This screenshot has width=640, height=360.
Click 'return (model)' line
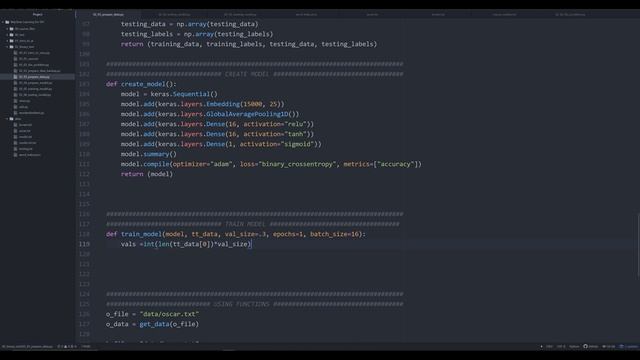(x=147, y=174)
